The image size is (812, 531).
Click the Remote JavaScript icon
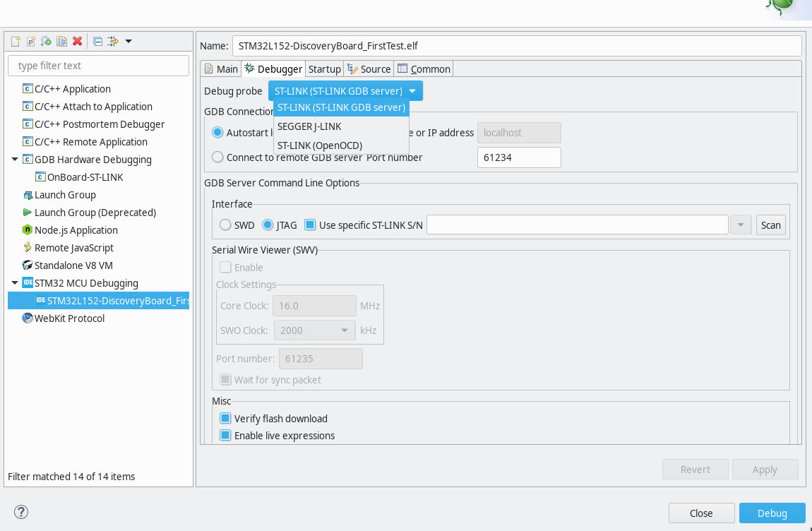(x=28, y=248)
